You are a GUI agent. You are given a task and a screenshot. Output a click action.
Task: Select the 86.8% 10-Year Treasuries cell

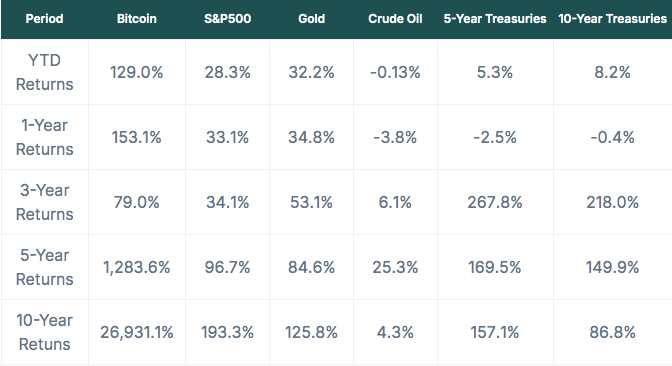[x=613, y=333]
